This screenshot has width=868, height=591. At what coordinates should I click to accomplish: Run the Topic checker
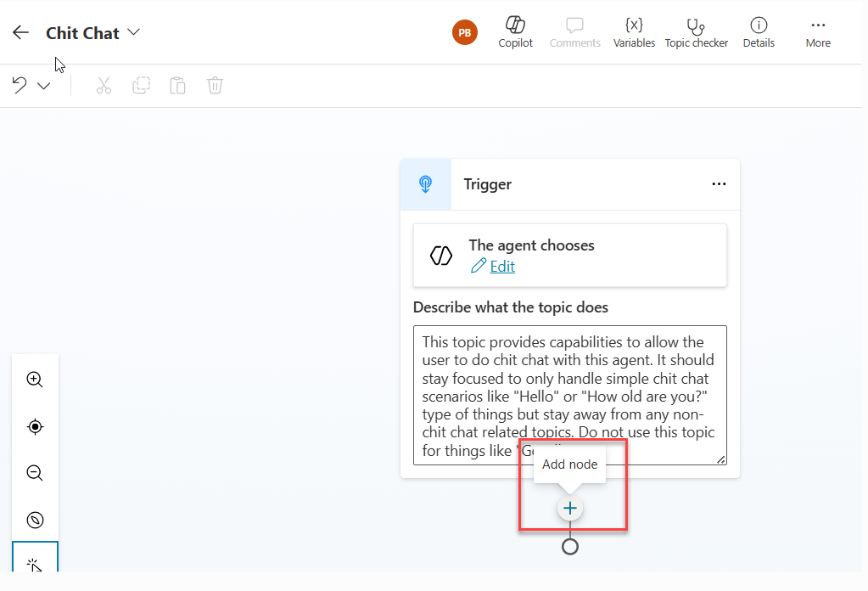(696, 31)
